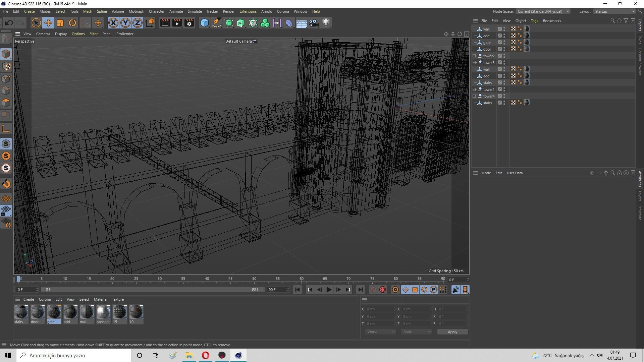The image size is (644, 362).
Task: Open the Simulate menu
Action: pos(195,11)
